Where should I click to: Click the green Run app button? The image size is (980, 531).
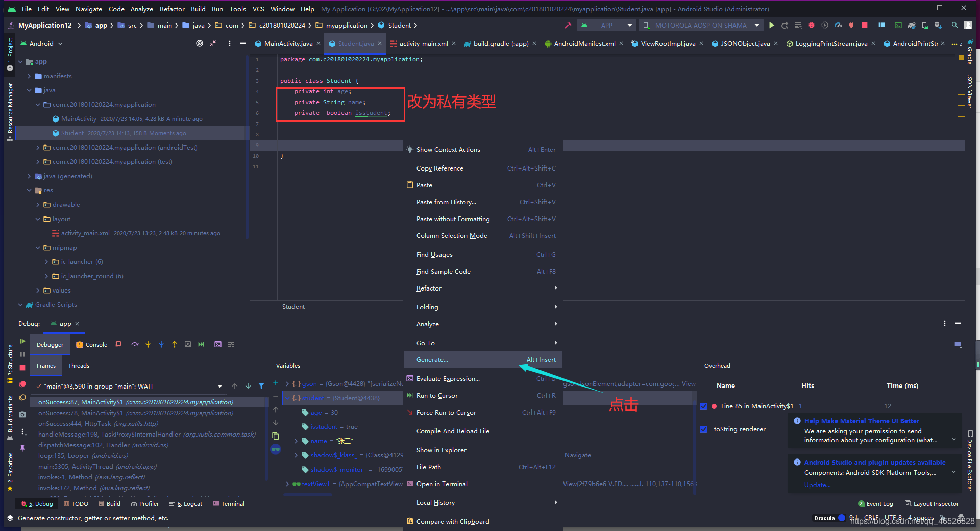click(772, 25)
